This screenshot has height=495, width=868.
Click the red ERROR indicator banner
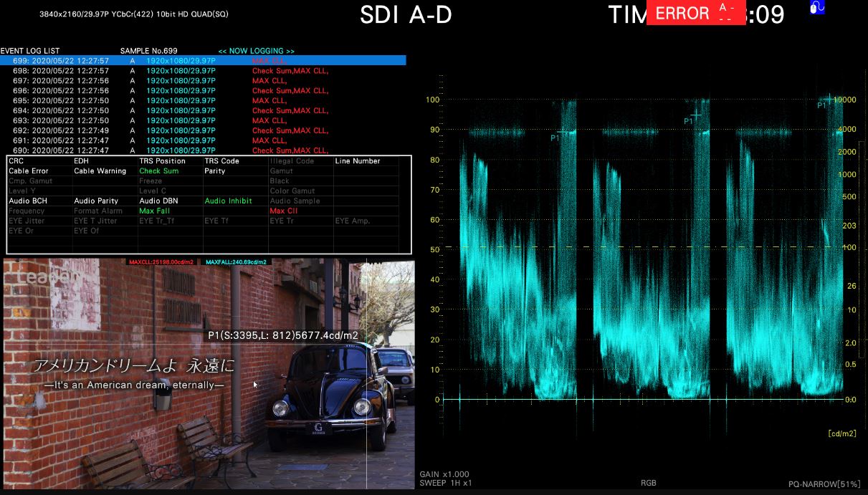695,13
